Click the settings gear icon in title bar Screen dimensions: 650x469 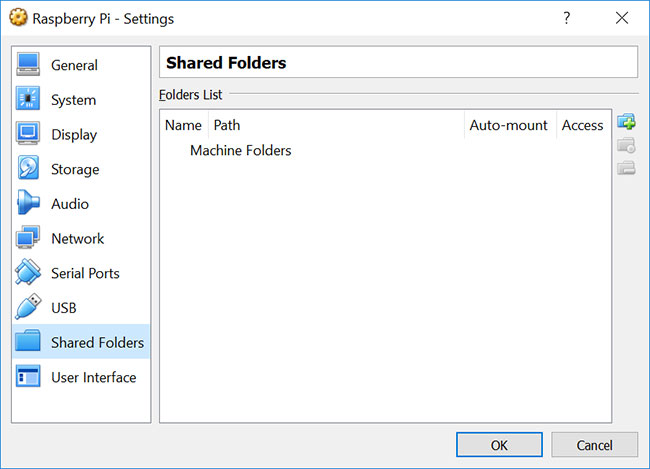pyautogui.click(x=18, y=18)
